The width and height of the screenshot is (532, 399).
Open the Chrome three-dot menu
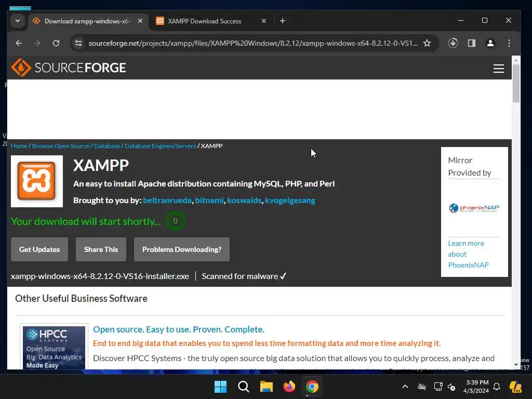coord(509,43)
